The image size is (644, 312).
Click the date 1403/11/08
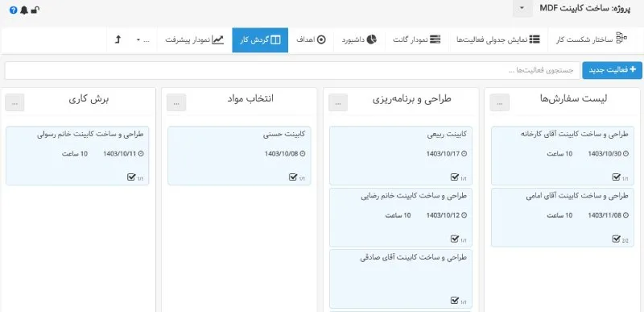click(605, 215)
